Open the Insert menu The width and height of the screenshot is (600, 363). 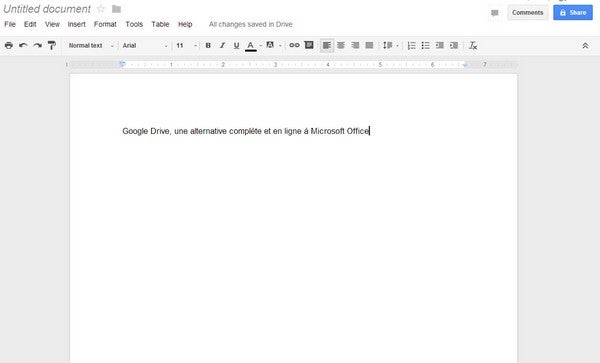[77, 24]
